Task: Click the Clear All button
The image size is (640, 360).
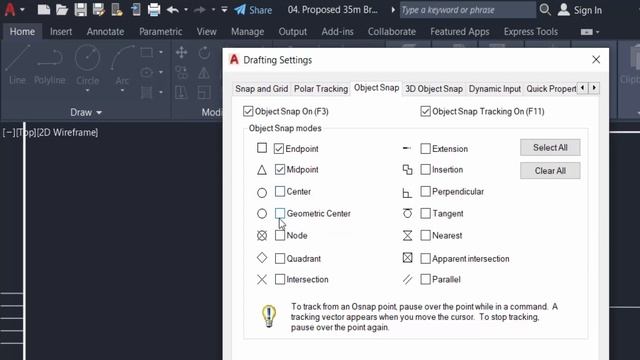Action: point(550,171)
